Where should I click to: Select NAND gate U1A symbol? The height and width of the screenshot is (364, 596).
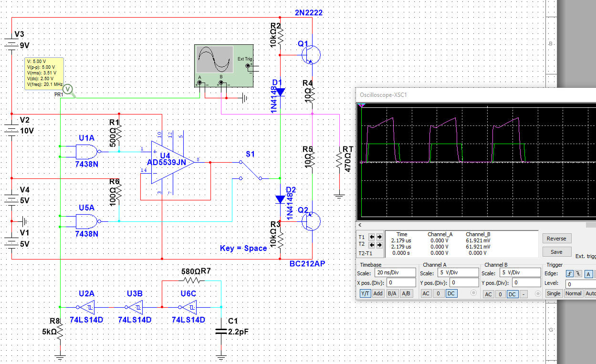[88, 152]
